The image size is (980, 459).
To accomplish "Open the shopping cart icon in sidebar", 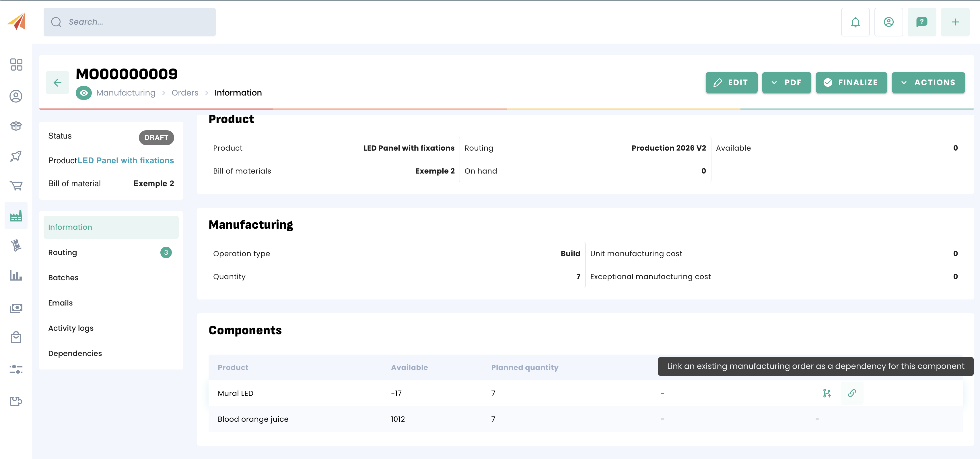I will 16,186.
